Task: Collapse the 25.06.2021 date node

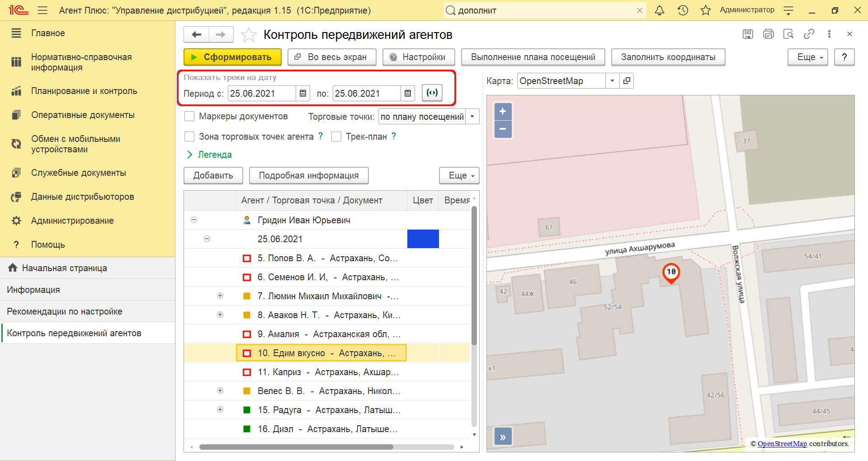Action: click(x=207, y=239)
